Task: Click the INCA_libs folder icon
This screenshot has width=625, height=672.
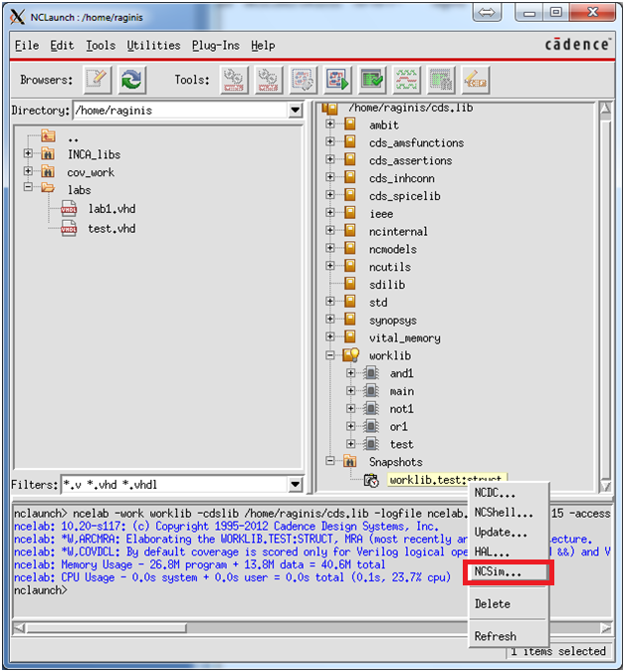Action: 48,154
